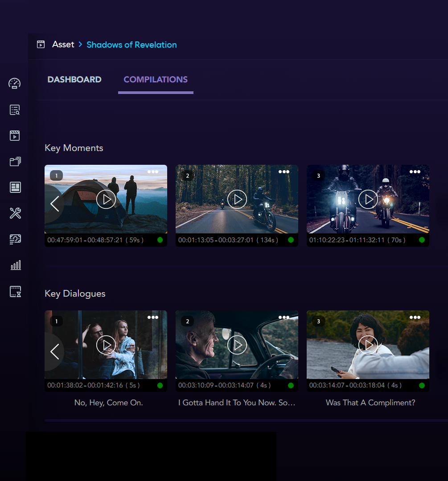The height and width of the screenshot is (481, 448).
Task: Click the number 2 badge on the forest road clip
Action: click(x=188, y=175)
